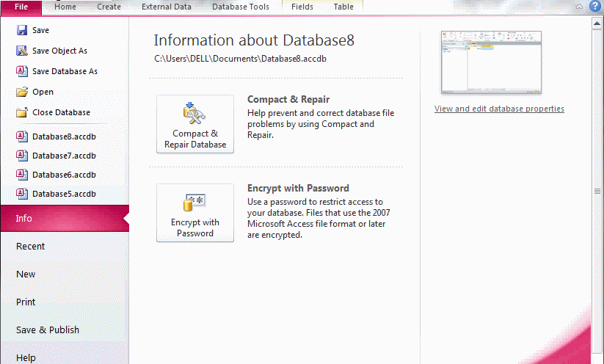The height and width of the screenshot is (364, 604).
Task: Click the vertical scrollbar grip
Action: coord(597,191)
